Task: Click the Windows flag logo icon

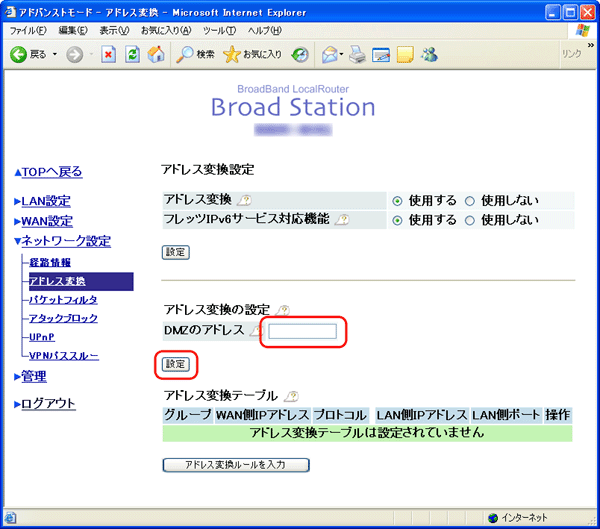Action: (x=582, y=30)
